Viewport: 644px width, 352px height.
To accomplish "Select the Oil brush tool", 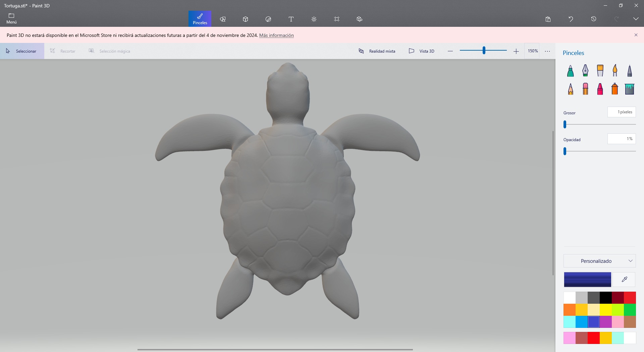I will [600, 71].
